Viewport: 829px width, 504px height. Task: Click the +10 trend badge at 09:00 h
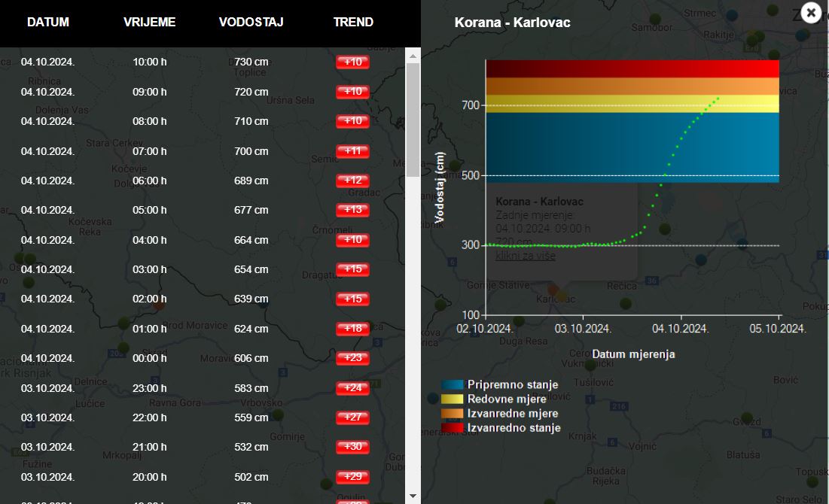click(x=352, y=92)
